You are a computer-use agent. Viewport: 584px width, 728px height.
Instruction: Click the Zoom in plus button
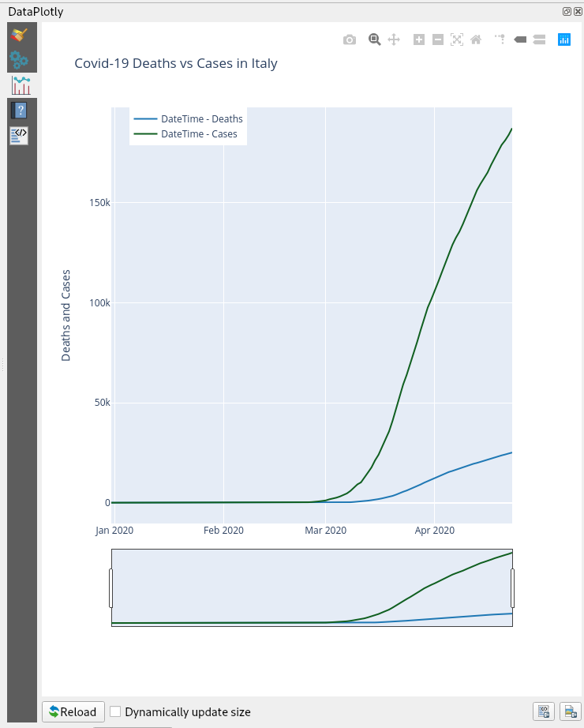point(419,39)
